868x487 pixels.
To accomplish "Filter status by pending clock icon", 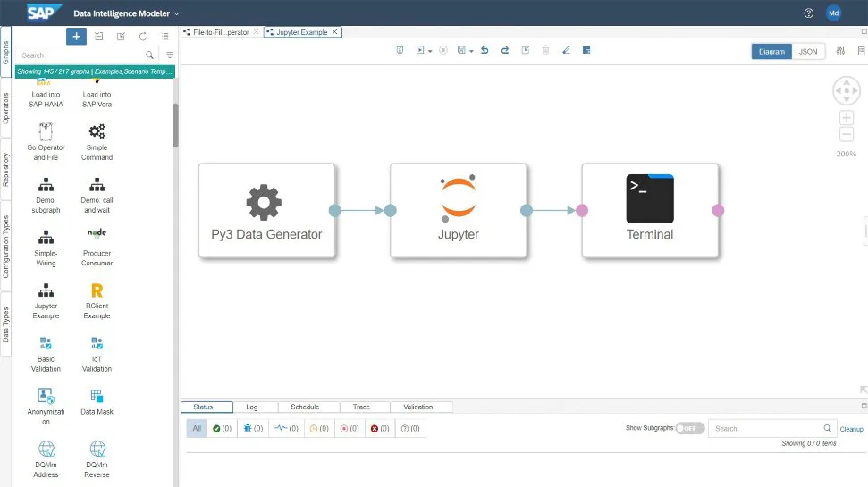I will pyautogui.click(x=319, y=428).
